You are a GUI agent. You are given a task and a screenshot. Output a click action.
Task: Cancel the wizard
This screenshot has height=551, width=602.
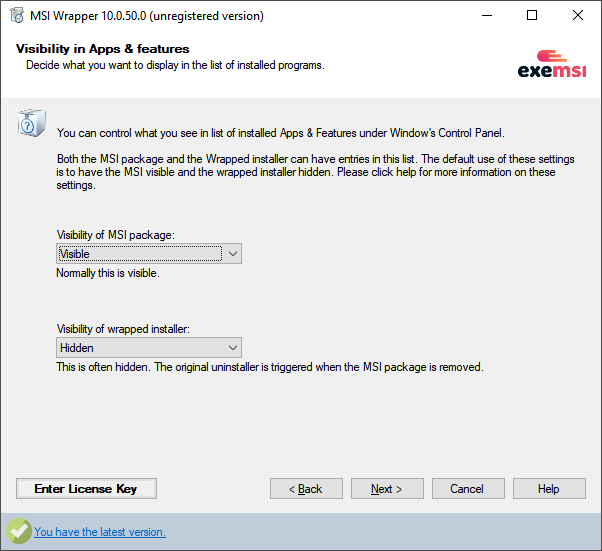point(468,489)
